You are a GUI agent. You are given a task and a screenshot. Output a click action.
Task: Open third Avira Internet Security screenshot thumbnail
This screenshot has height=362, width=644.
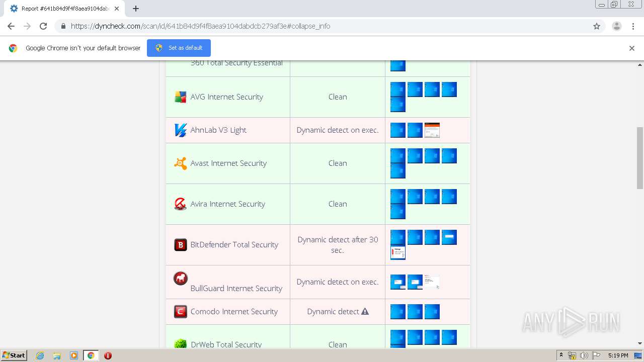tap(432, 197)
